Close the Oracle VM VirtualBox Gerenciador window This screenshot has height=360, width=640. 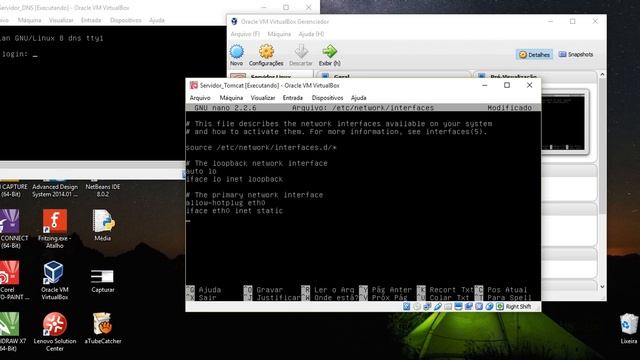tap(595, 21)
